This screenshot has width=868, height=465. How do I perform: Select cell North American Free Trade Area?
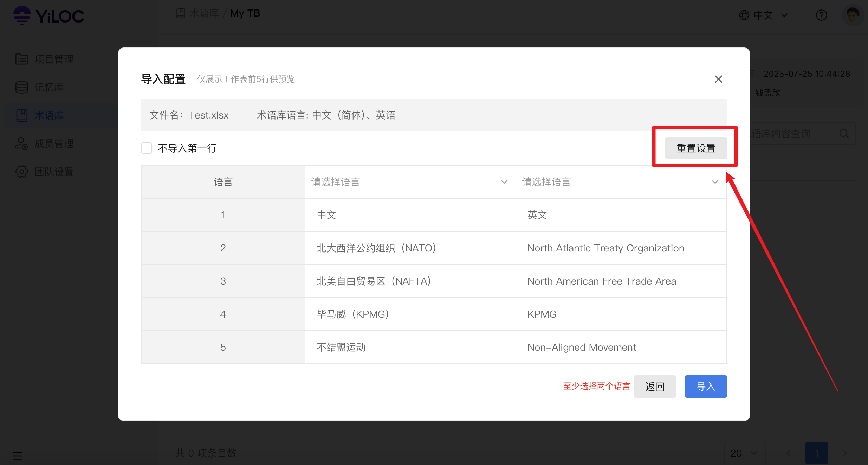(x=621, y=281)
